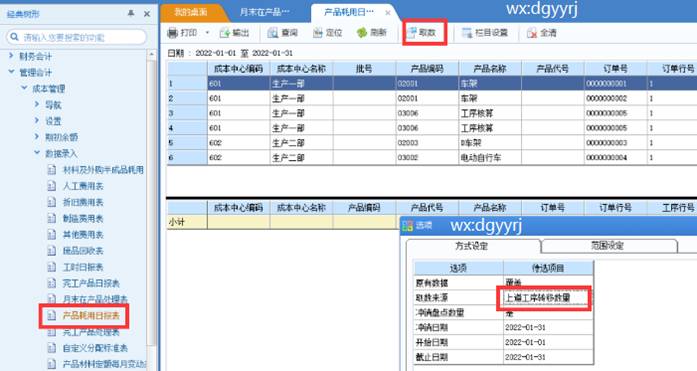Image resolution: width=697 pixels, height=371 pixels.
Task: Open 废品回收表 in the tree
Action: point(83,251)
